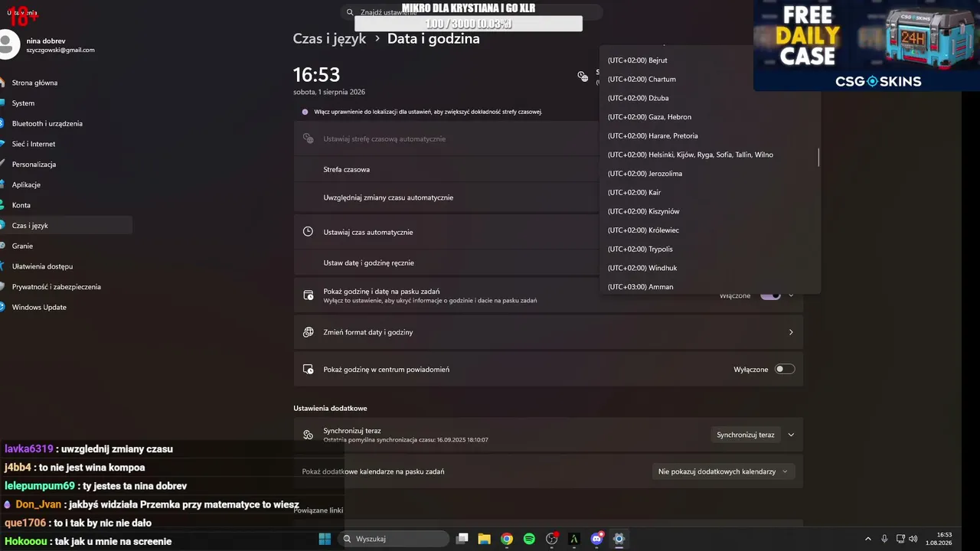Open Discord from the taskbar
The height and width of the screenshot is (551, 980).
597,539
